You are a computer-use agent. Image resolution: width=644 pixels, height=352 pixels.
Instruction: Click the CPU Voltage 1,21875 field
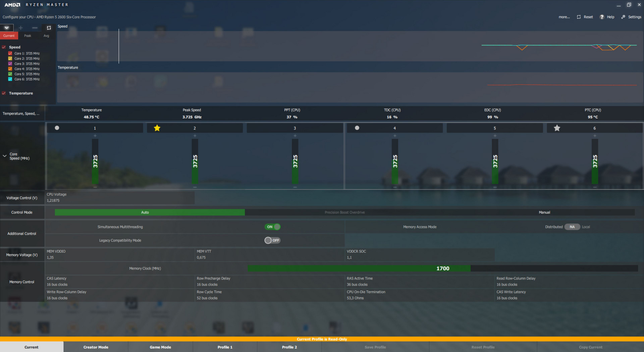point(120,197)
